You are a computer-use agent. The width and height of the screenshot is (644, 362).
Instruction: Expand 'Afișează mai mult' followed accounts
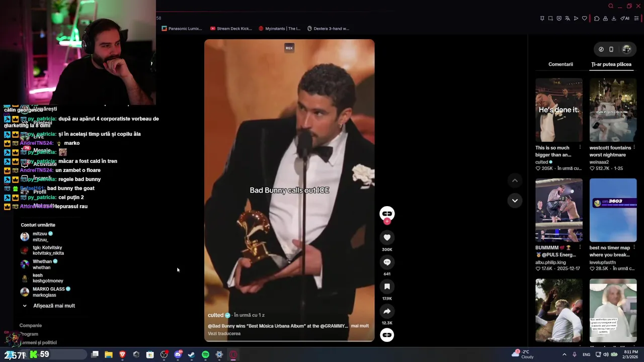(48, 306)
